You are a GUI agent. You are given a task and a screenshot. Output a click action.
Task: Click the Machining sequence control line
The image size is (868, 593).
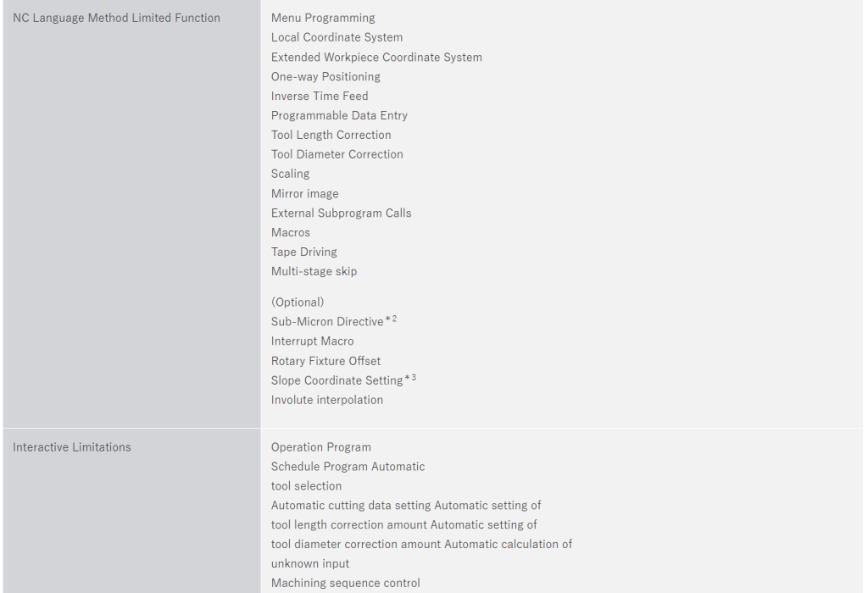pyautogui.click(x=345, y=583)
